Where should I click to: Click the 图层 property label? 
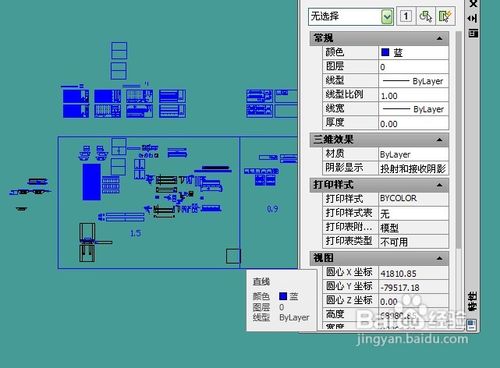pyautogui.click(x=334, y=66)
